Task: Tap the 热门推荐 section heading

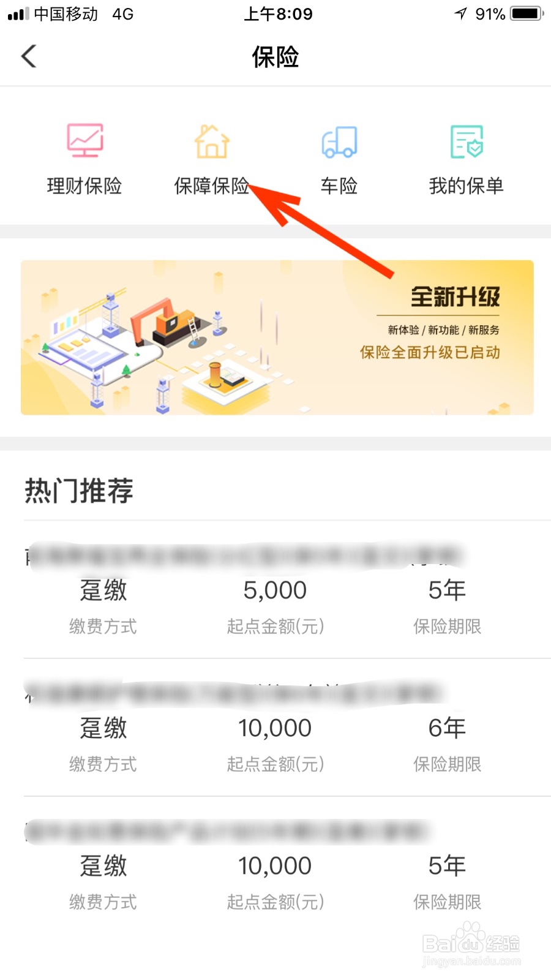Action: click(79, 491)
